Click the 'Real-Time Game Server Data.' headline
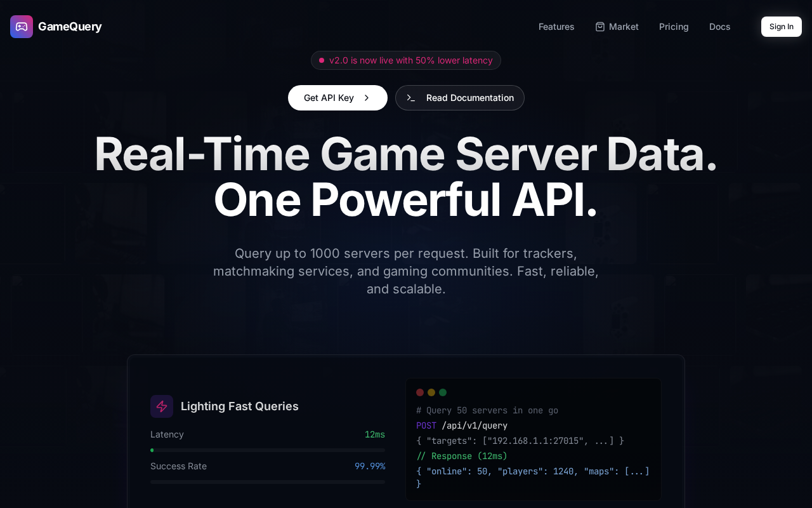Viewport: 812px width, 508px height. pyautogui.click(x=406, y=154)
